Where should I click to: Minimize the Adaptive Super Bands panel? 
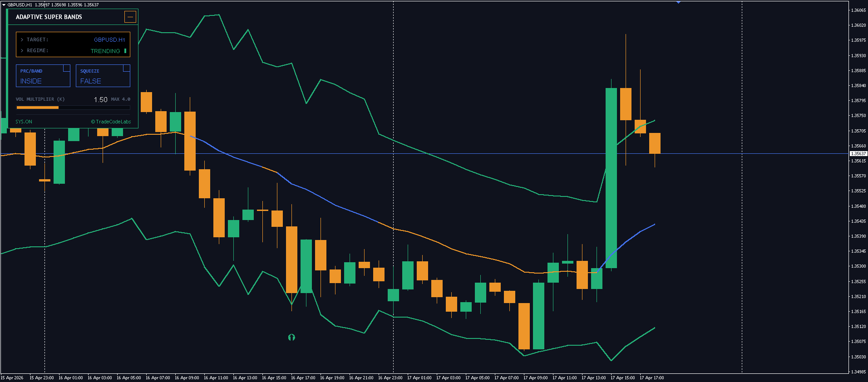(130, 17)
